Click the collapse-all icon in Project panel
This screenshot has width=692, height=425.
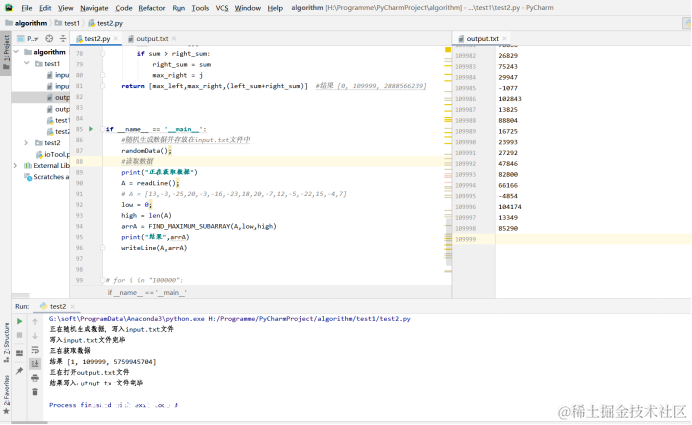click(x=63, y=39)
